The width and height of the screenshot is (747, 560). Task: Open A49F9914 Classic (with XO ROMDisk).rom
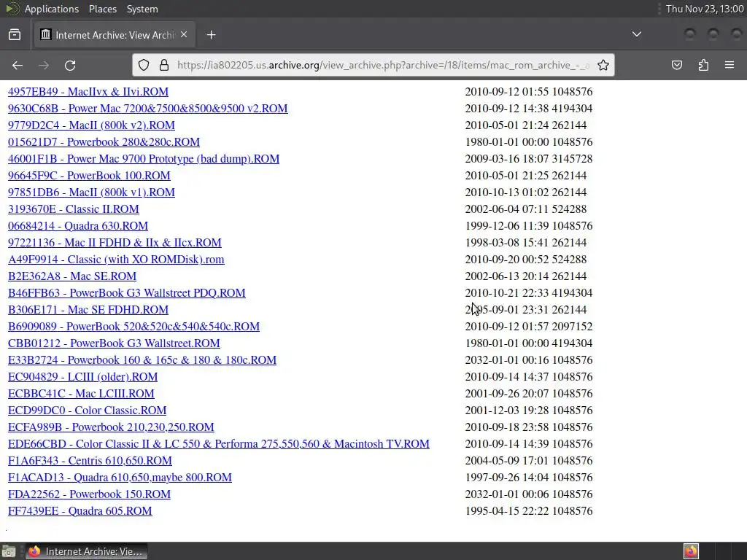point(116,259)
